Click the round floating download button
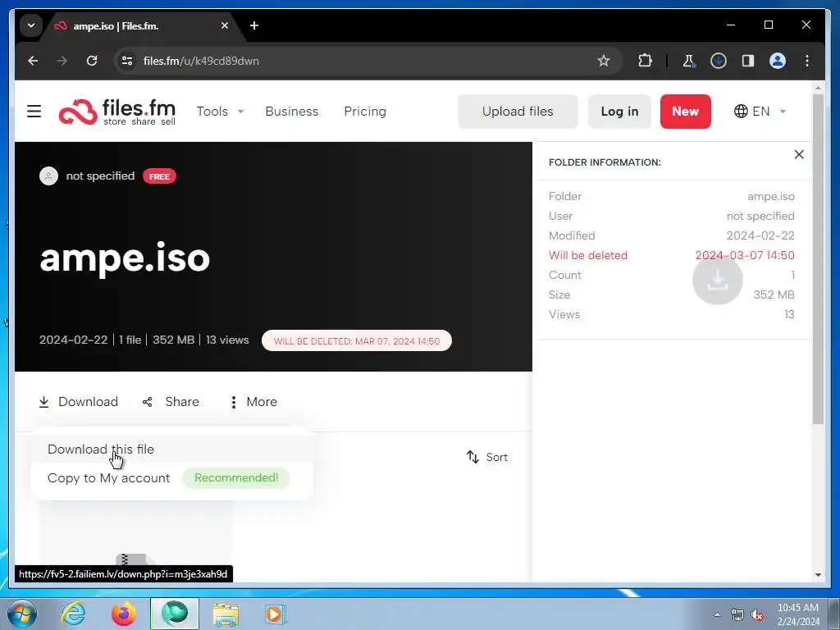 tap(717, 280)
